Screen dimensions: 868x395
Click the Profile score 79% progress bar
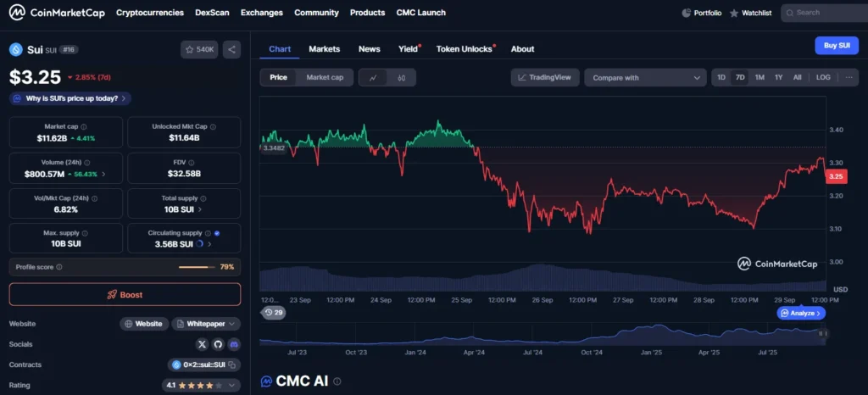197,267
